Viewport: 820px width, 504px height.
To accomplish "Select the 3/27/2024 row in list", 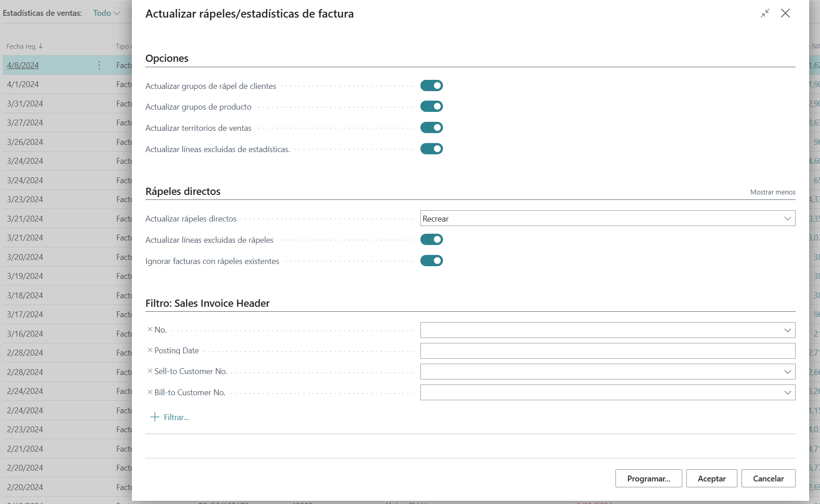I will (x=67, y=123).
